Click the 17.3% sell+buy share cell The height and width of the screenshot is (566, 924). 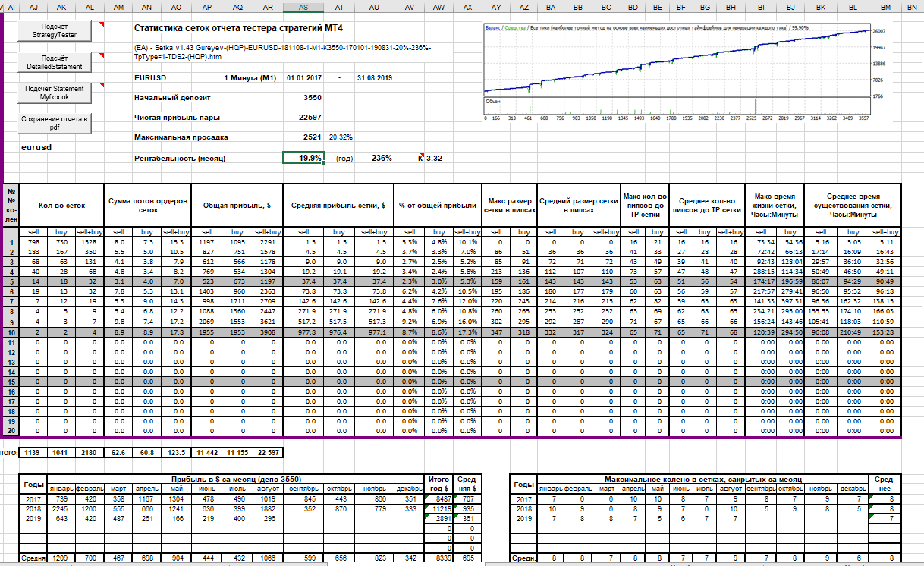click(467, 332)
